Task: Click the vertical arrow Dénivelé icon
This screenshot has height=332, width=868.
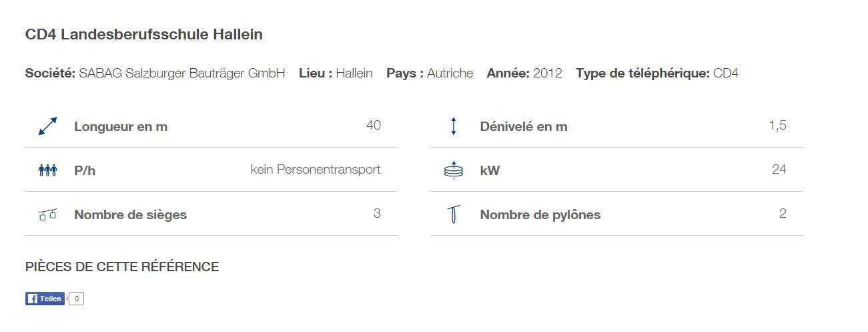Action: click(454, 126)
